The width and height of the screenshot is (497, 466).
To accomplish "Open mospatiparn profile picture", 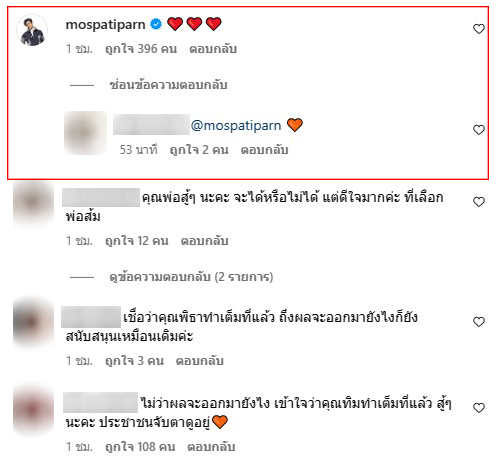I will click(32, 30).
